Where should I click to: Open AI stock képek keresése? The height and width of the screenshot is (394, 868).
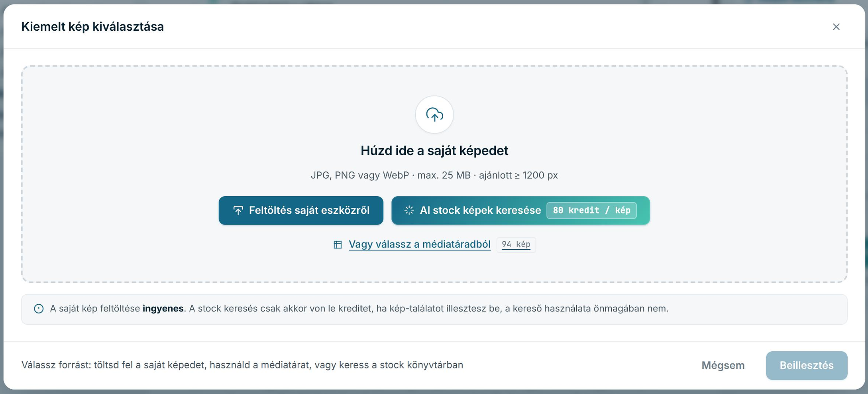pos(520,211)
